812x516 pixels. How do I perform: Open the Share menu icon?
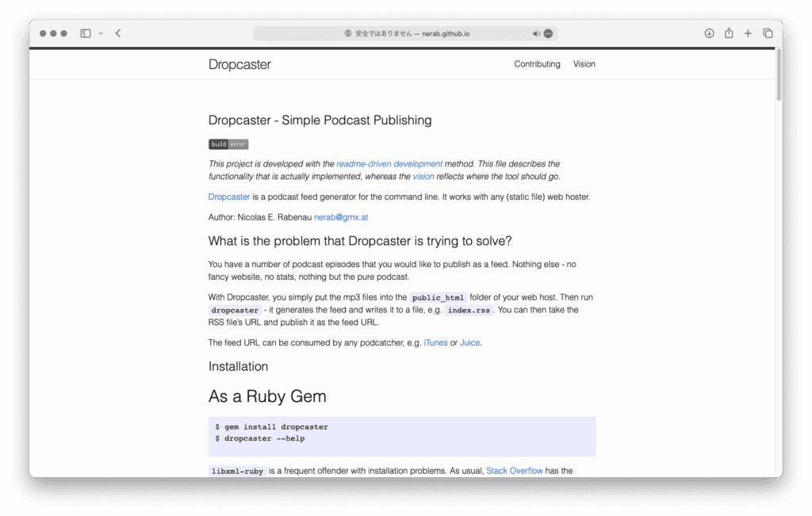(x=729, y=33)
